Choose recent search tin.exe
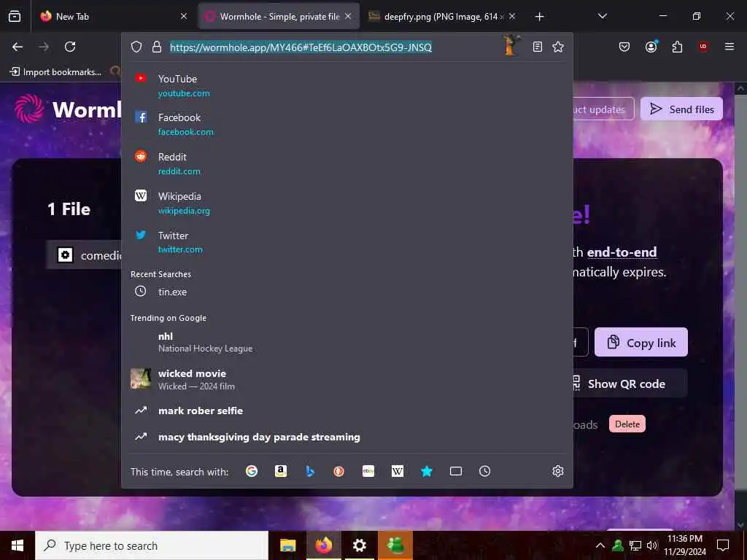The width and height of the screenshot is (747, 560). click(x=347, y=292)
